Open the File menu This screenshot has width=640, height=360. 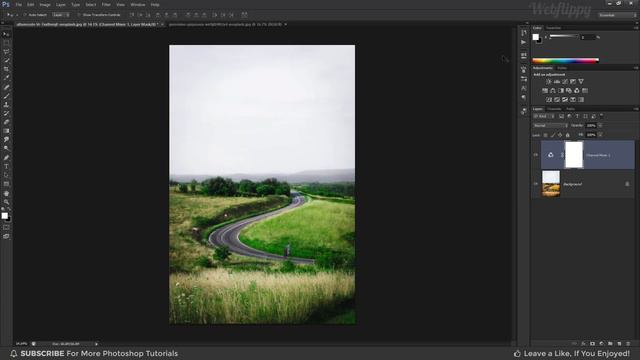[x=18, y=5]
